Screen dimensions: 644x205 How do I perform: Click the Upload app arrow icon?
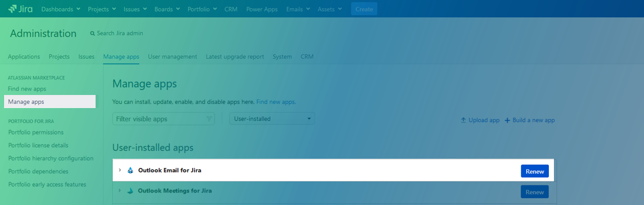pos(463,121)
